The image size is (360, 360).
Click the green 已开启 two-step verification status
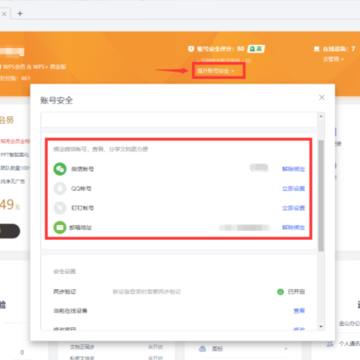pos(291,292)
